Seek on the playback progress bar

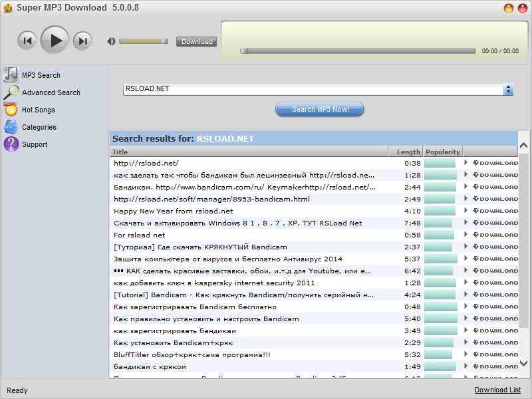click(x=358, y=51)
